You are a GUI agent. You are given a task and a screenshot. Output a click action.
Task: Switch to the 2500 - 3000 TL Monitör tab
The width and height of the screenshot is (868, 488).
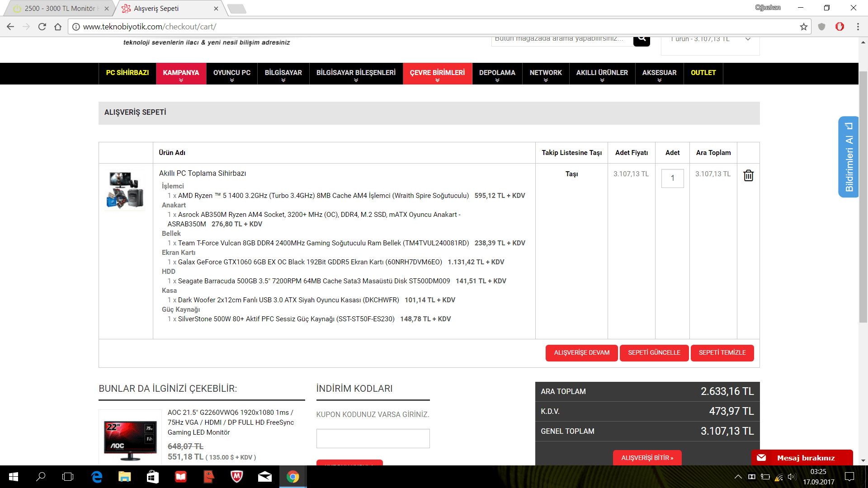pyautogui.click(x=59, y=8)
